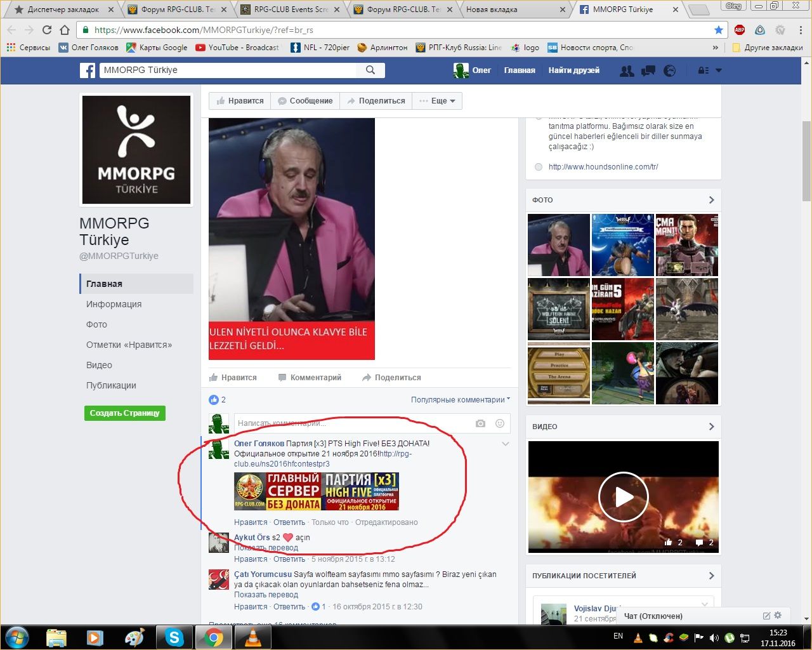
Task: Select Информация in the left page menu
Action: coord(114,304)
